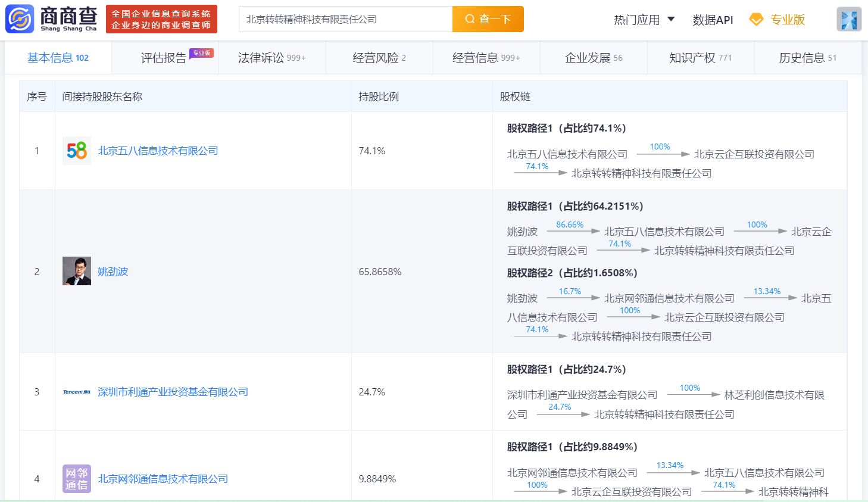Click the orange 查一下 search button

[x=488, y=19]
